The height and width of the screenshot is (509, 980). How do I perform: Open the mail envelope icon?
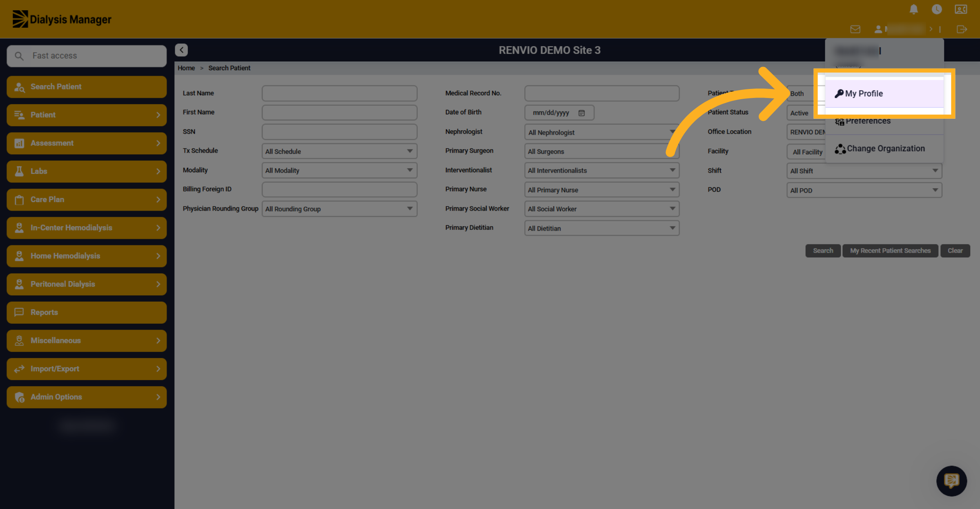point(855,29)
